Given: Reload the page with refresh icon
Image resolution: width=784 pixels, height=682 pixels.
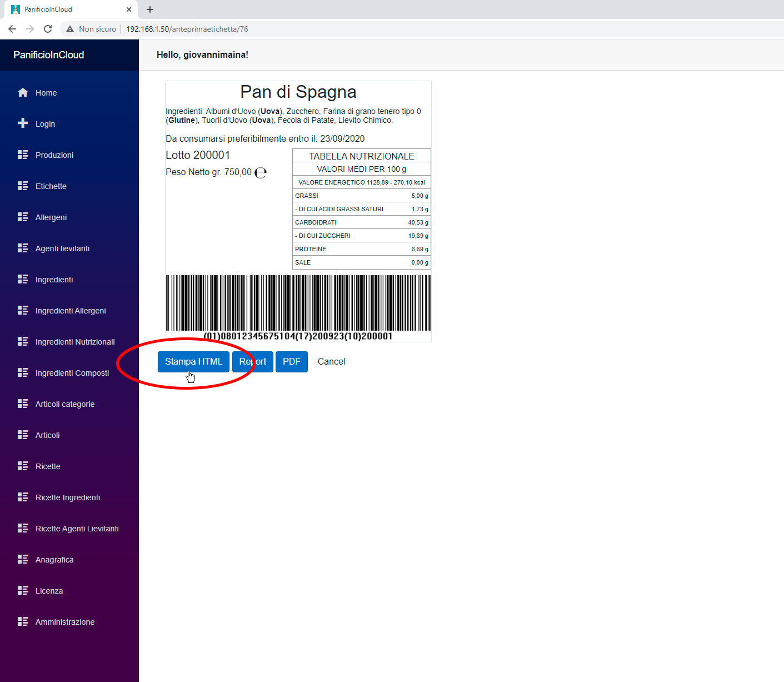Looking at the screenshot, I should point(48,29).
